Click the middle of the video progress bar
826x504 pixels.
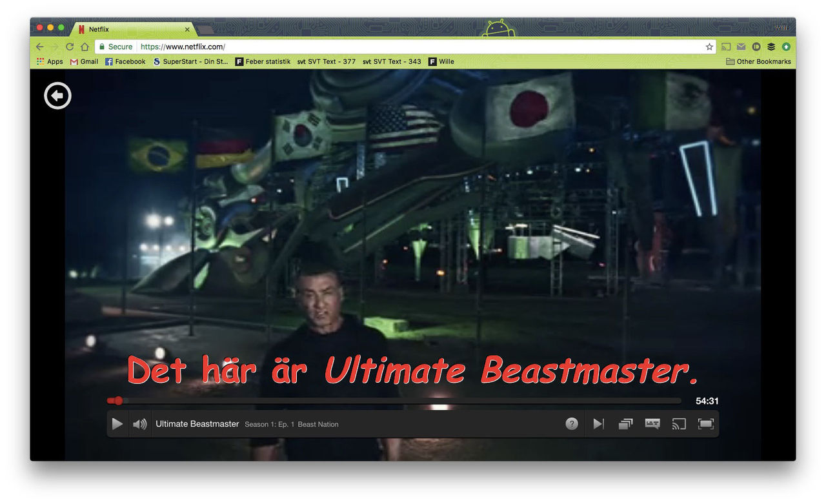tap(394, 401)
